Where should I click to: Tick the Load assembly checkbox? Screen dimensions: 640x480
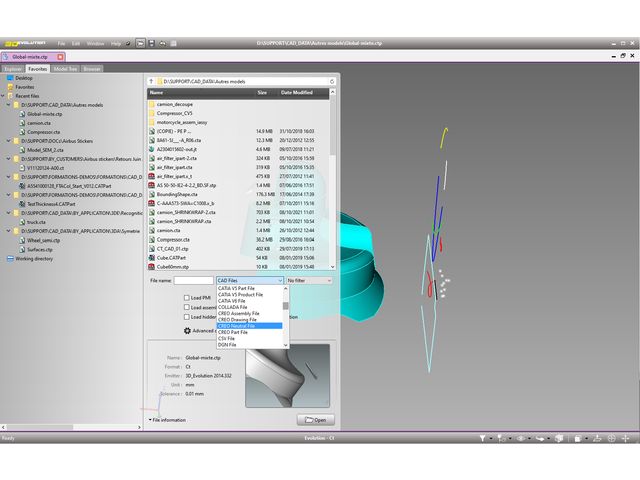[x=186, y=307]
